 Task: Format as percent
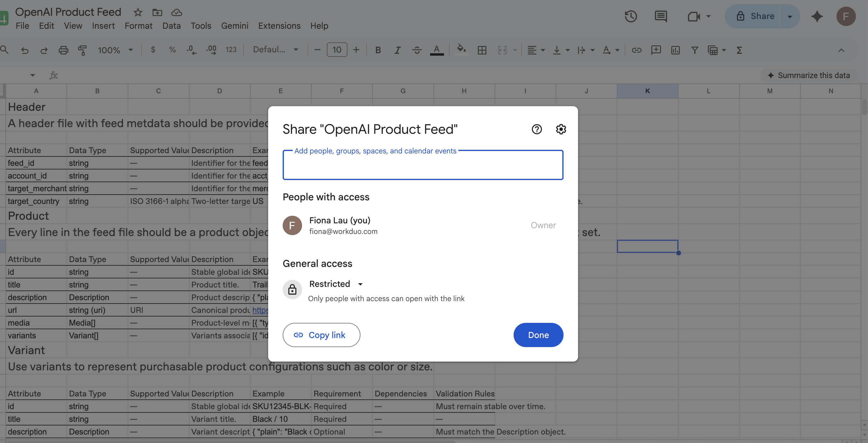(172, 50)
